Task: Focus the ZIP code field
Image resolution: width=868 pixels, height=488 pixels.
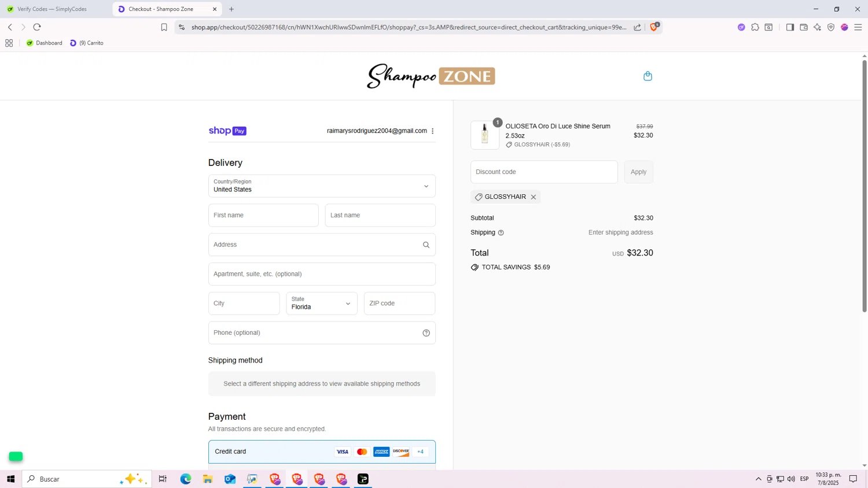Action: (x=399, y=304)
